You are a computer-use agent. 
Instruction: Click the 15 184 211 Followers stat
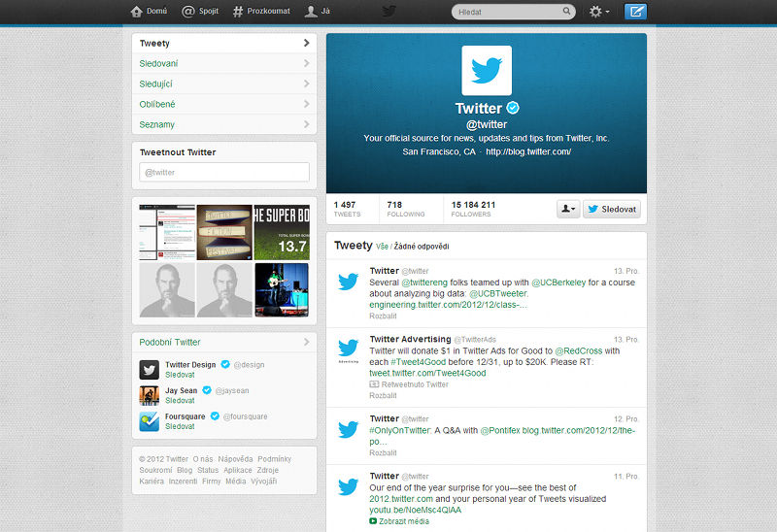click(x=473, y=209)
